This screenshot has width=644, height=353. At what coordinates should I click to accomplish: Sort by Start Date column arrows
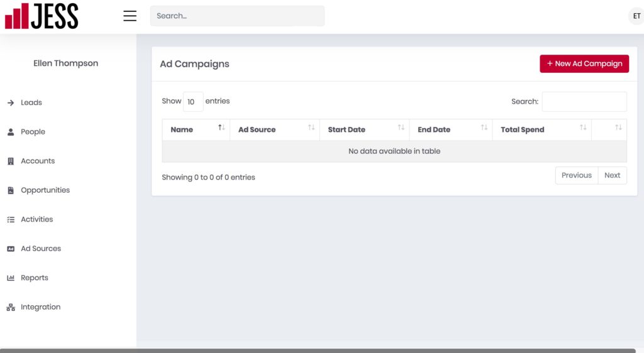[401, 128]
